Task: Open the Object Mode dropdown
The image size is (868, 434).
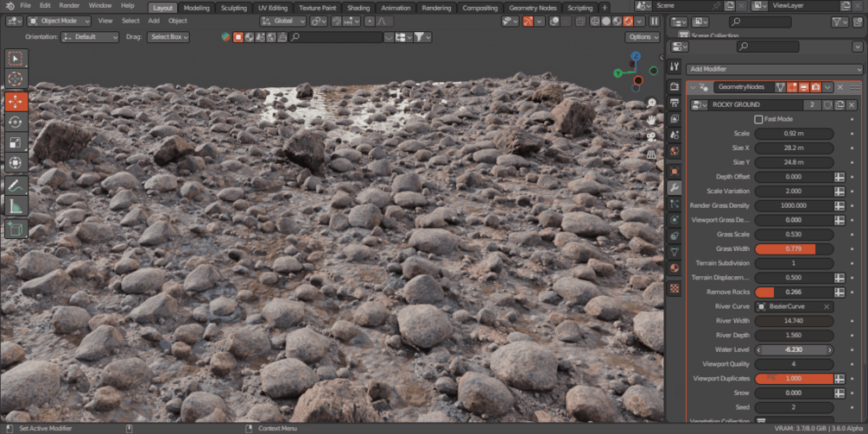Action: [60, 21]
